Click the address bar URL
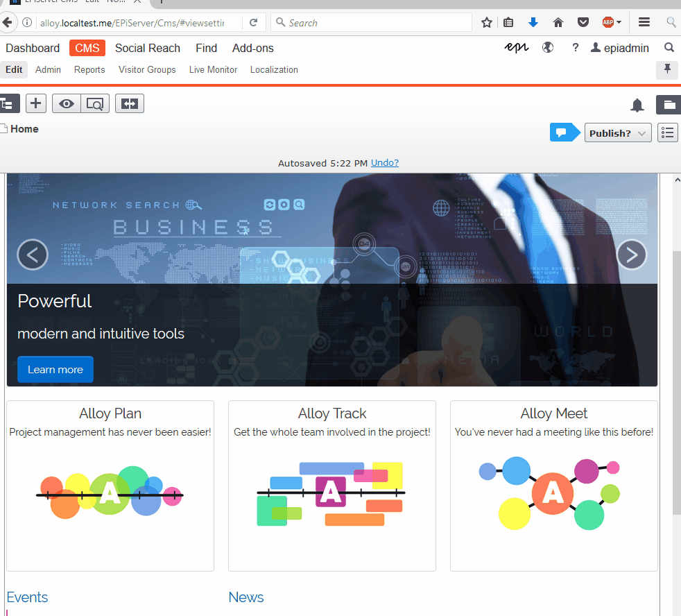The width and height of the screenshot is (681, 616). pos(132,23)
